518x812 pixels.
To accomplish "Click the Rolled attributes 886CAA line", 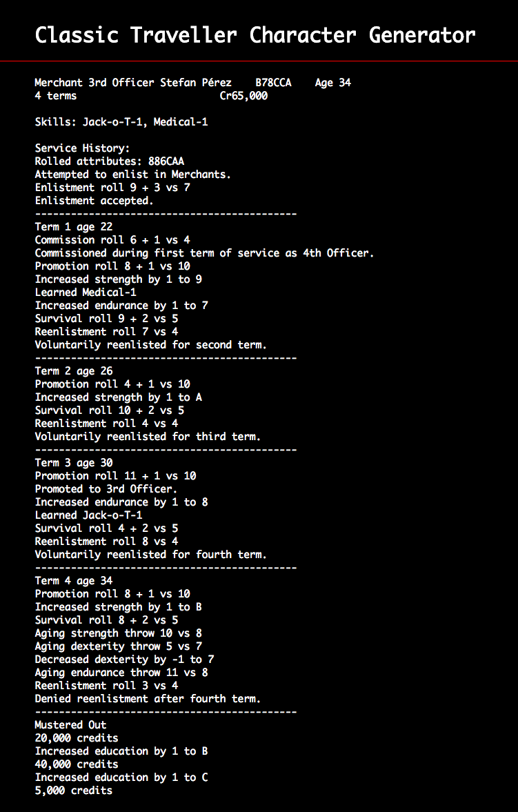I will pyautogui.click(x=109, y=161).
